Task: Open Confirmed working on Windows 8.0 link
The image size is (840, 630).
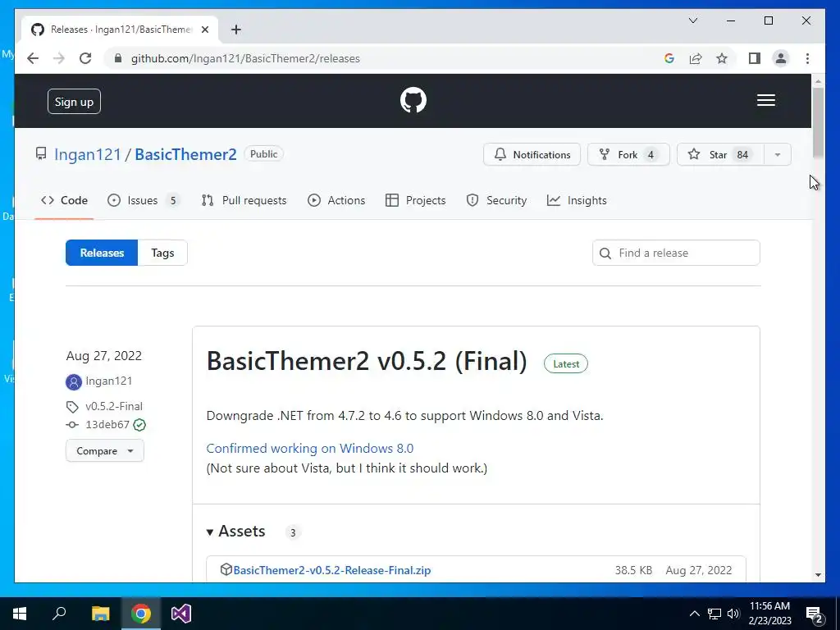Action: [309, 449]
